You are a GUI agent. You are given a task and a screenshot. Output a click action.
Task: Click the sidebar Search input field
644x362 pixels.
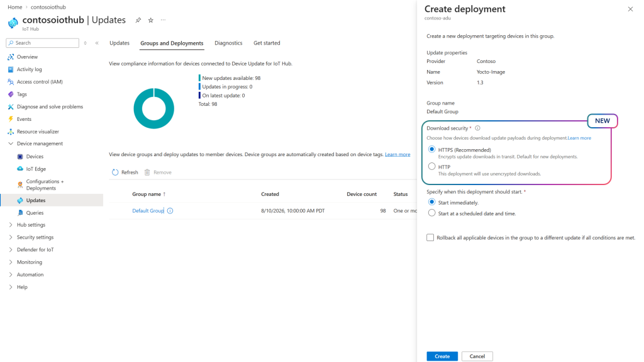[x=43, y=43]
